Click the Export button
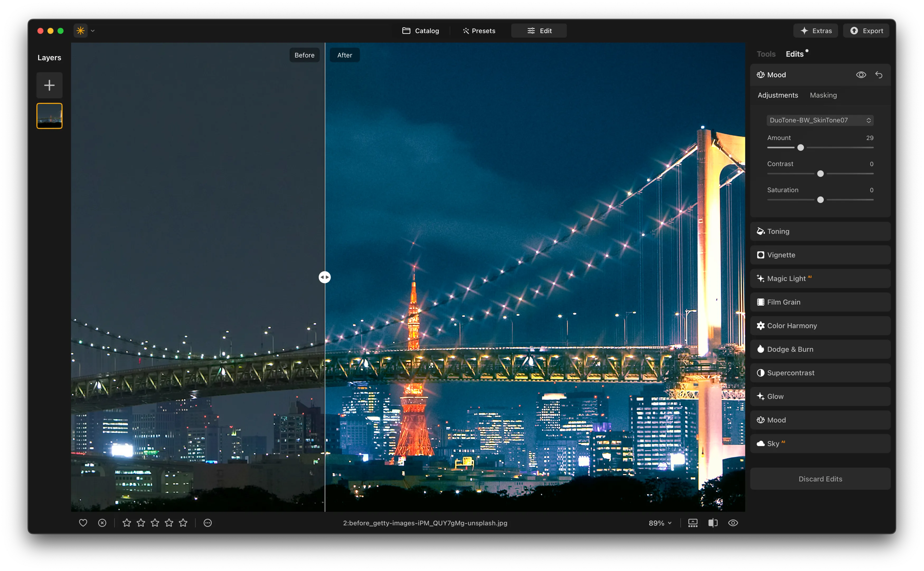This screenshot has height=571, width=924. (866, 31)
